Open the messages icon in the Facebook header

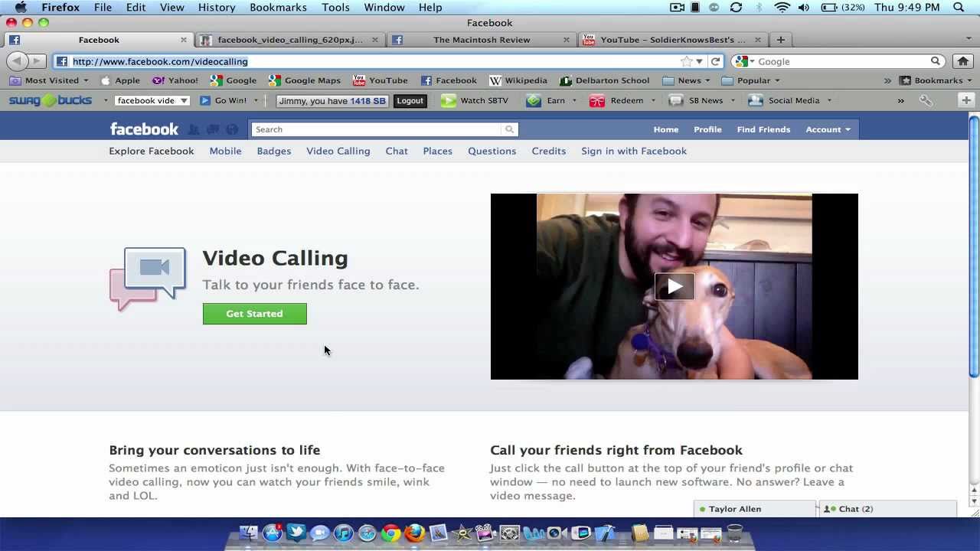213,129
